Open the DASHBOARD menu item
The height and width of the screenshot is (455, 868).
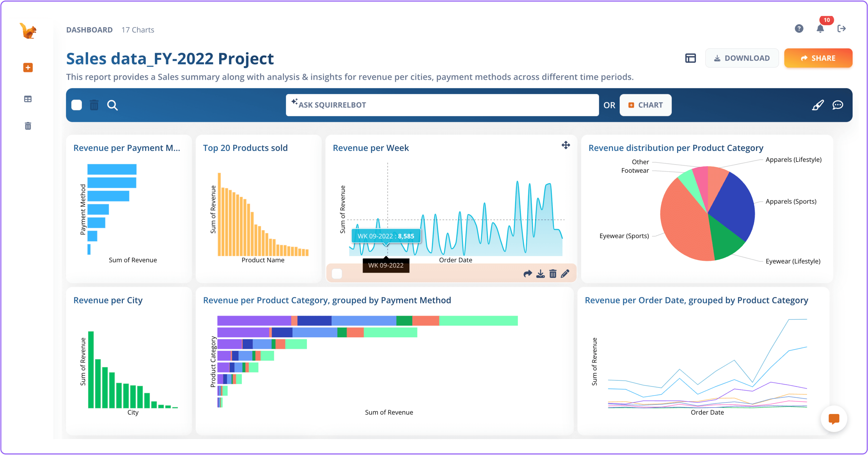tap(89, 30)
